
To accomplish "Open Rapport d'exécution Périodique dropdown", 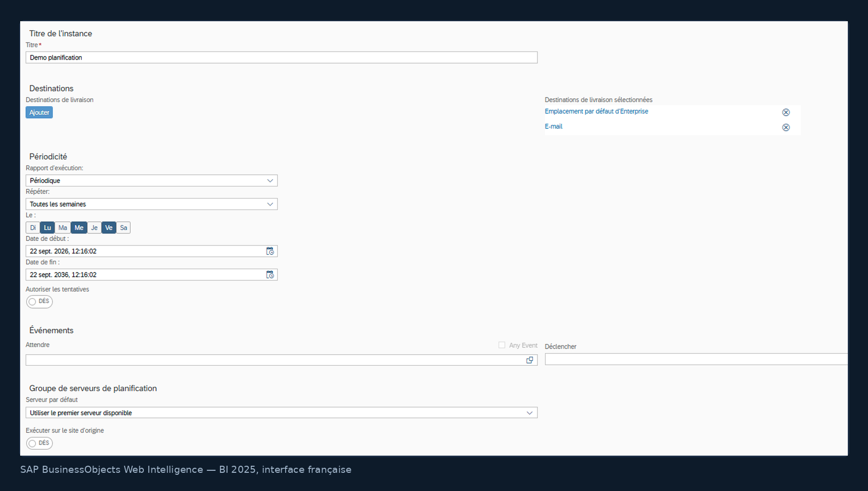I will click(x=151, y=180).
